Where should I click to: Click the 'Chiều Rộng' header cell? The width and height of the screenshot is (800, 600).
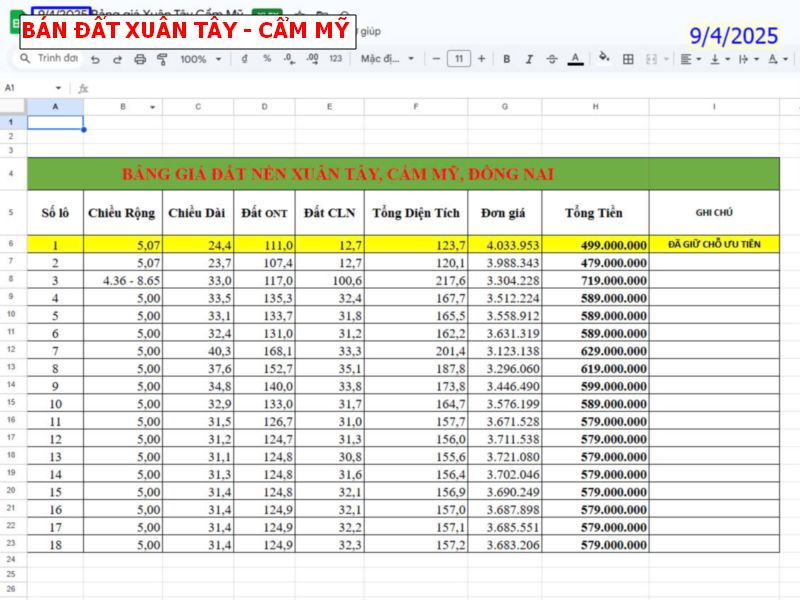point(122,213)
